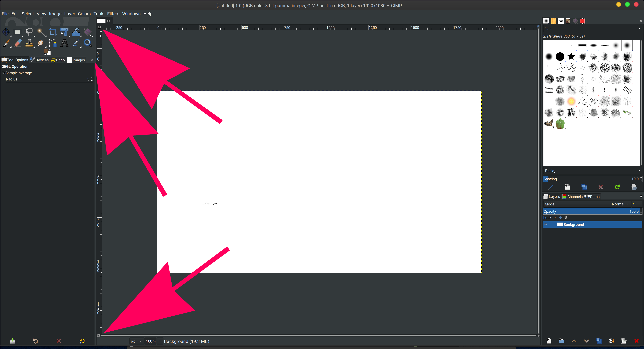The width and height of the screenshot is (644, 349).
Task: Toggle the Sample average checkbox
Action: (4, 73)
